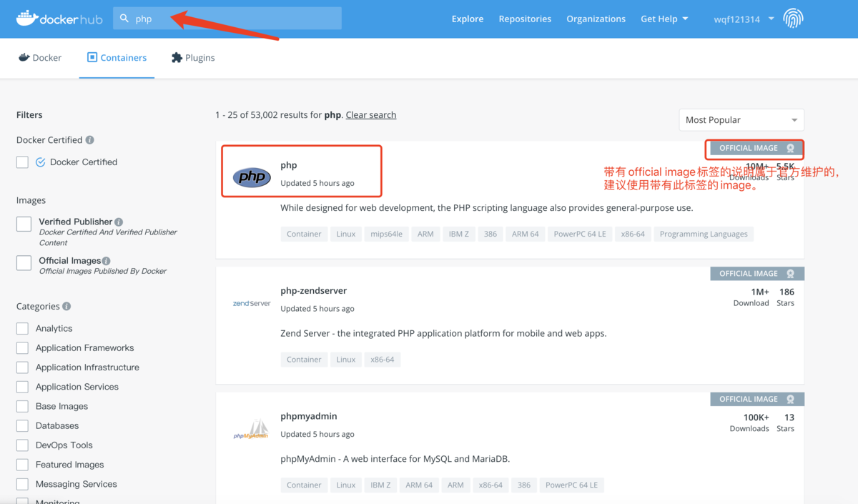
Task: Check the Databases category
Action: (23, 425)
